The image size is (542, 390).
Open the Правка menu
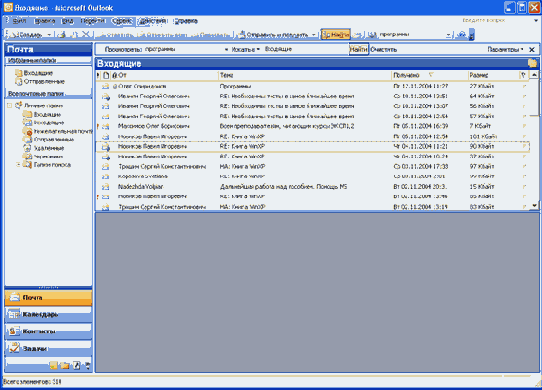coord(45,21)
